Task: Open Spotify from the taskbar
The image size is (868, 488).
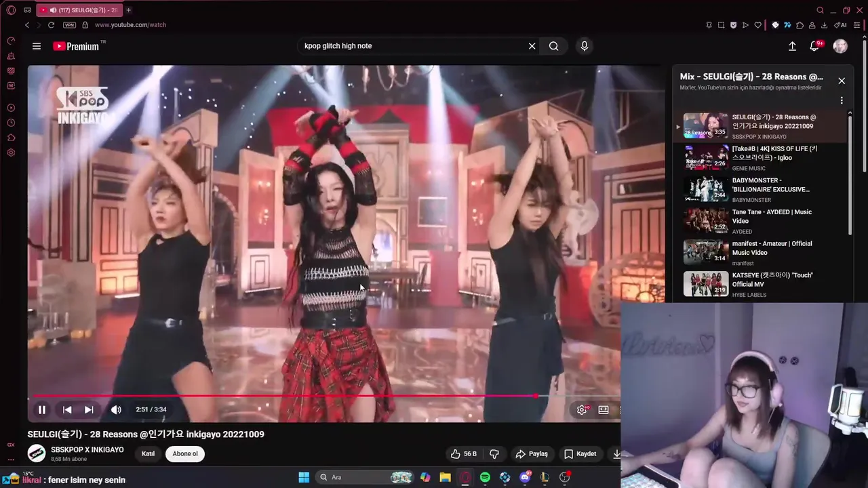Action: (x=485, y=477)
